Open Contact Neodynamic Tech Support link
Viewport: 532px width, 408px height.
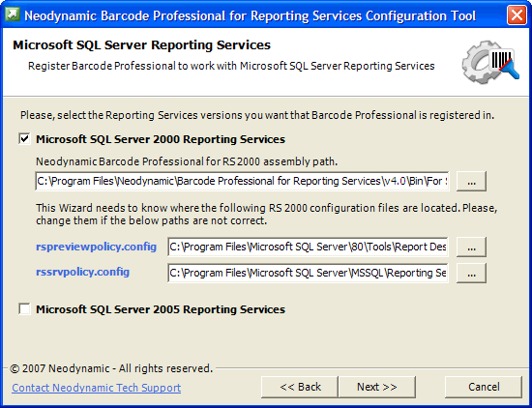[x=97, y=388]
